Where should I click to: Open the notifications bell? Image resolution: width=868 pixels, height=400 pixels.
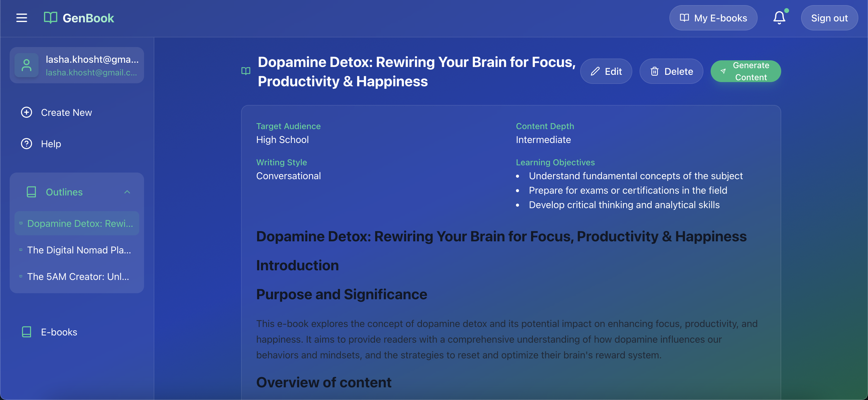[x=779, y=17]
